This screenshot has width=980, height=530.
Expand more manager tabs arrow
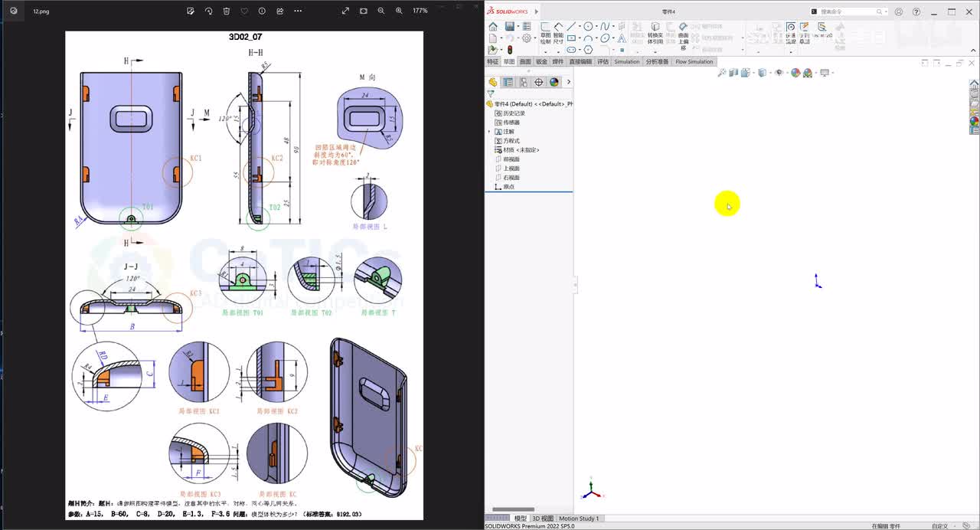click(568, 82)
